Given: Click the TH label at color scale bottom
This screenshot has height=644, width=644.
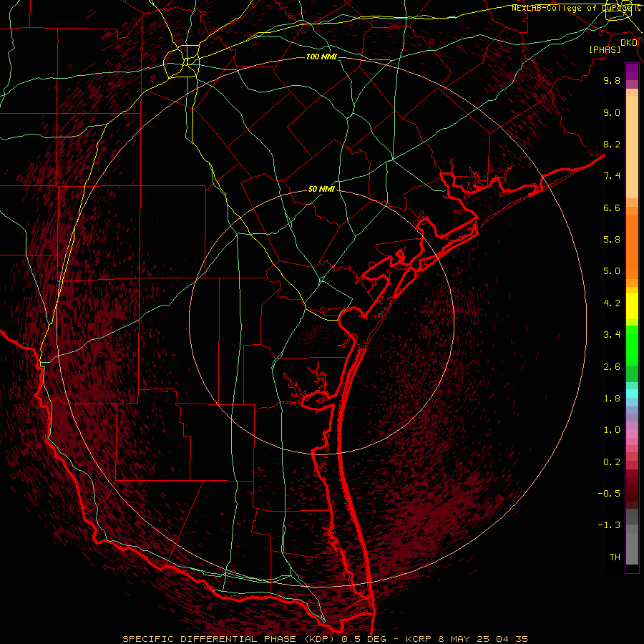Looking at the screenshot, I should [615, 557].
